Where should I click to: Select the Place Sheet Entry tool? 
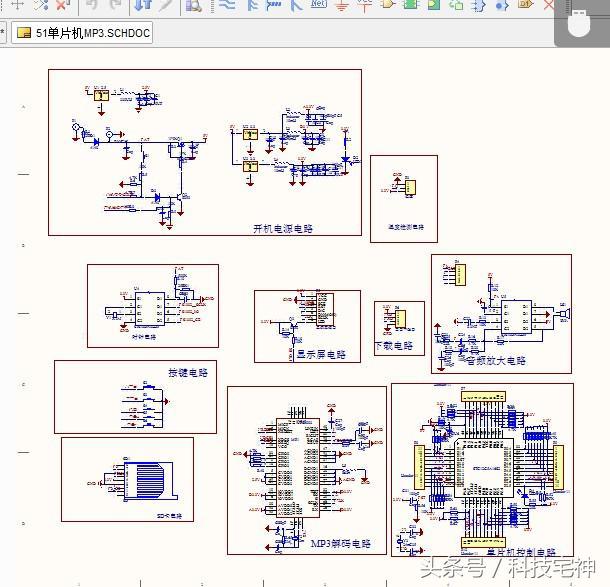pos(433,5)
